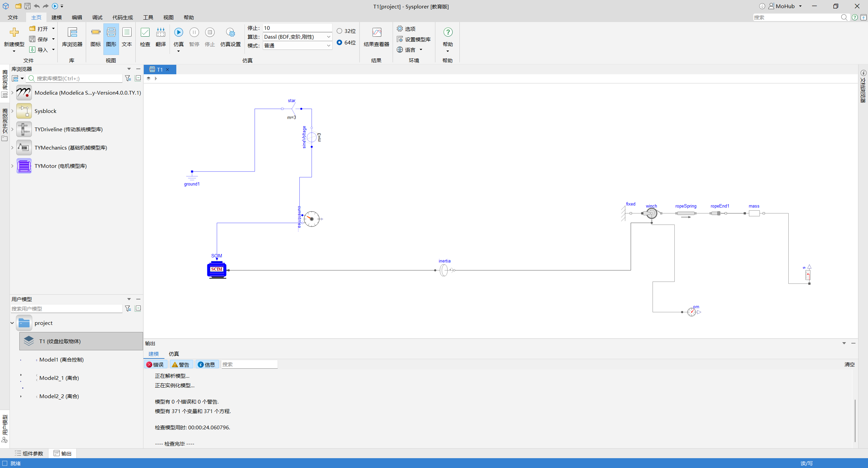Select the winch component on the diagram
The width and height of the screenshot is (868, 468).
pyautogui.click(x=651, y=213)
